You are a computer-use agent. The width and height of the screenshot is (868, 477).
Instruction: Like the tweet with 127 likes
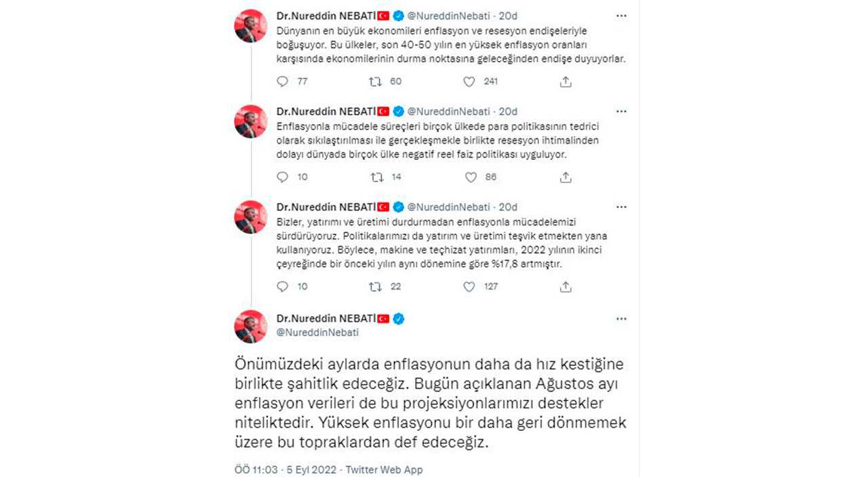pyautogui.click(x=469, y=287)
